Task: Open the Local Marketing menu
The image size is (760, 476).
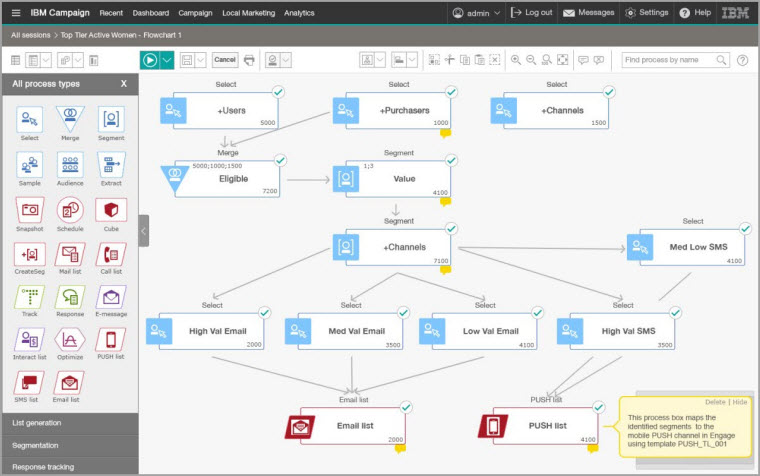Action: point(249,13)
